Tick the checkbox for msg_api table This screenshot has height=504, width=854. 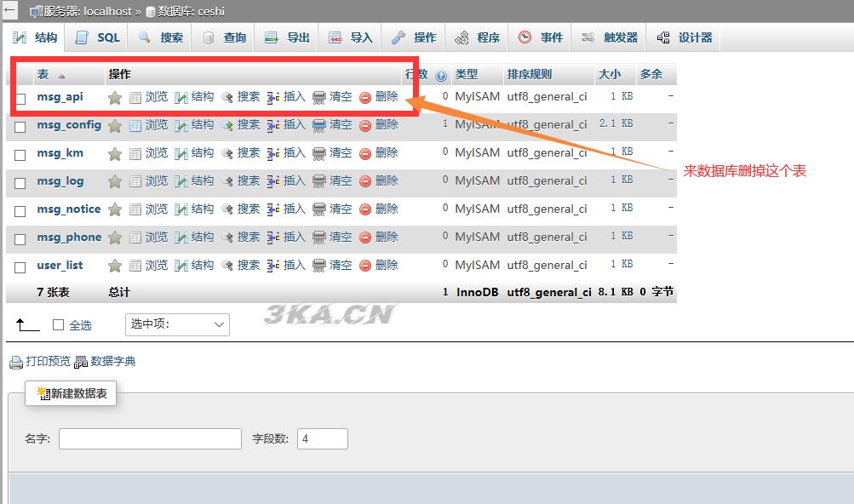point(20,99)
